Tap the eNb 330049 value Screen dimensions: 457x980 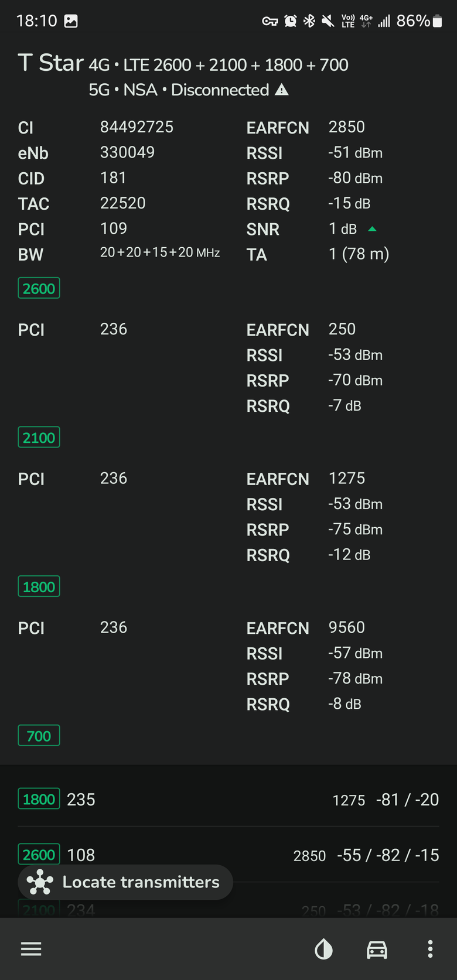(127, 152)
